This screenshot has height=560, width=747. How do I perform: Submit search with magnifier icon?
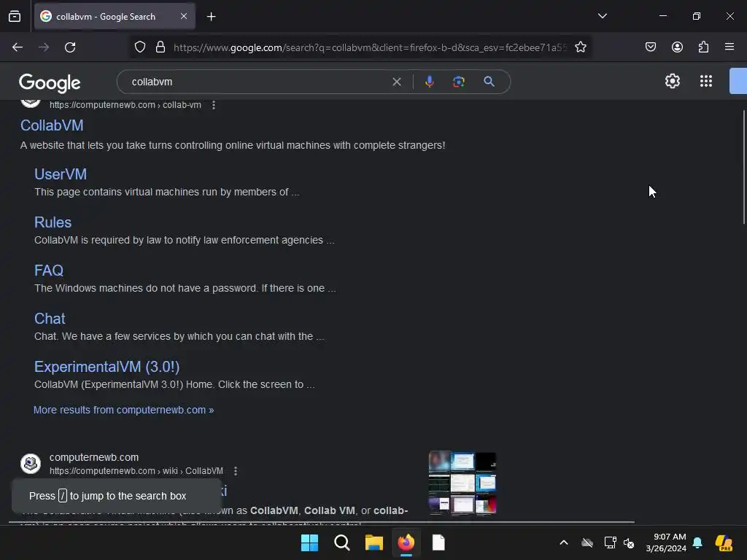(x=489, y=82)
